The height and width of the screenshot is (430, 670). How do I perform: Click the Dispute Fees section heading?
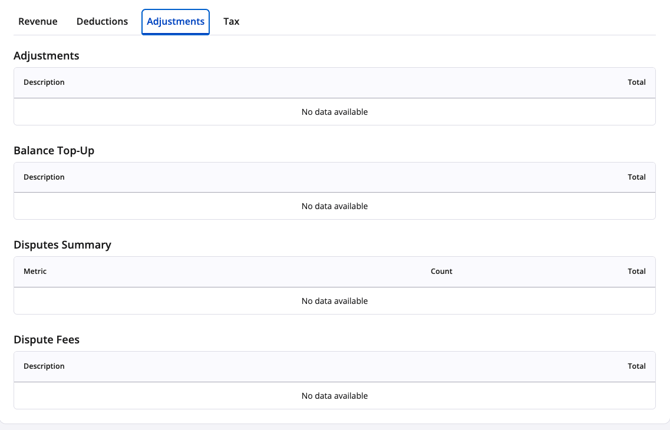pos(46,340)
